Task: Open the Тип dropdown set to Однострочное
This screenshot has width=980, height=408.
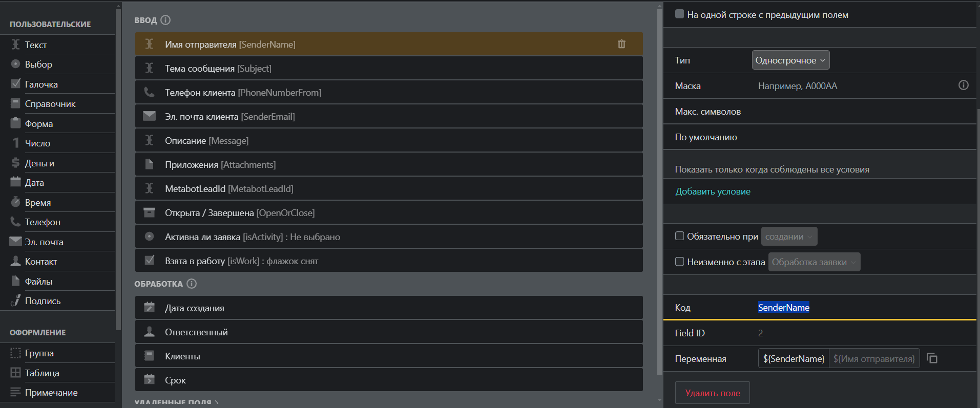Action: pos(790,60)
